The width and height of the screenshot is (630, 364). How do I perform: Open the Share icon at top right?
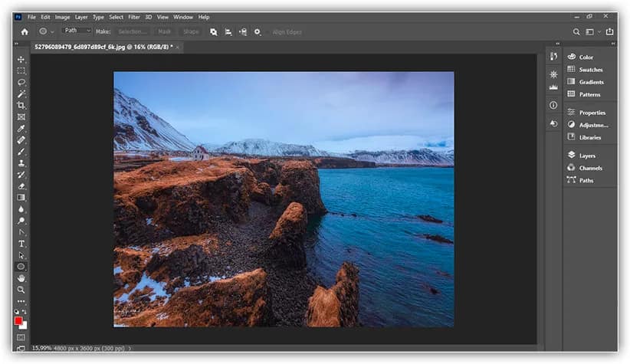click(610, 31)
